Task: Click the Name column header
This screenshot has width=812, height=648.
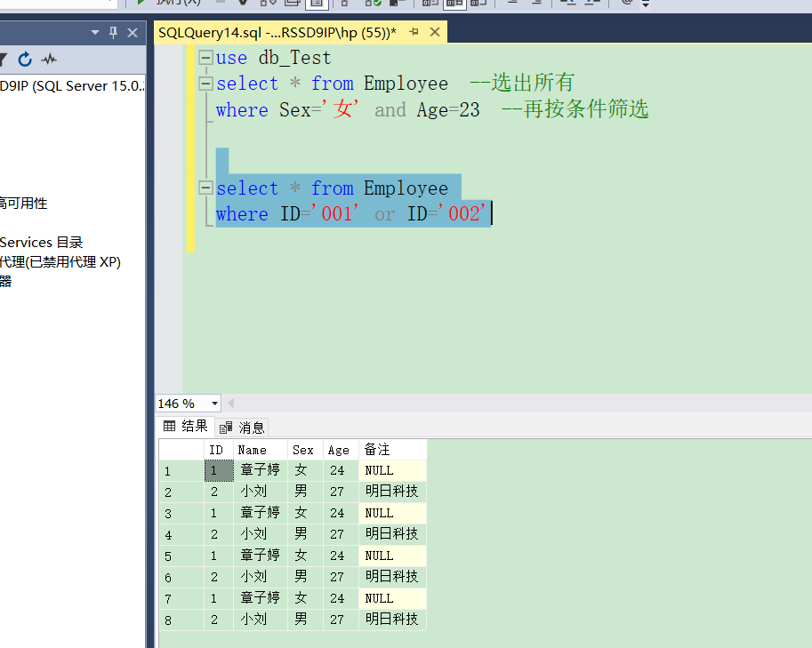Action: tap(261, 450)
